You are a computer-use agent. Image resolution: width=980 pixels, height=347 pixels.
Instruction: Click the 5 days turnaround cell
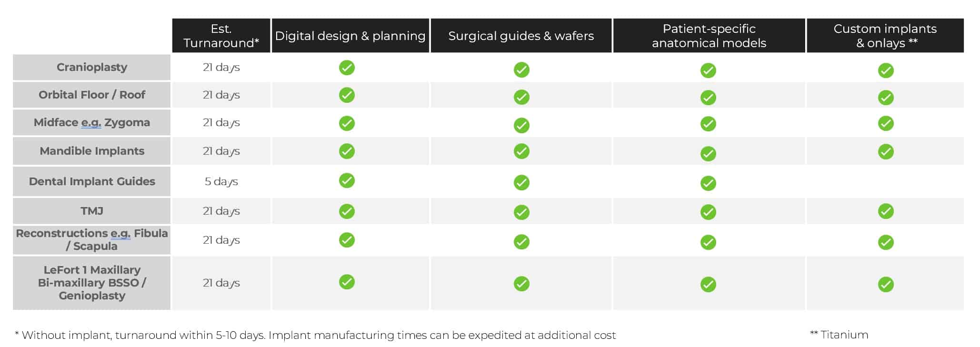(x=221, y=181)
